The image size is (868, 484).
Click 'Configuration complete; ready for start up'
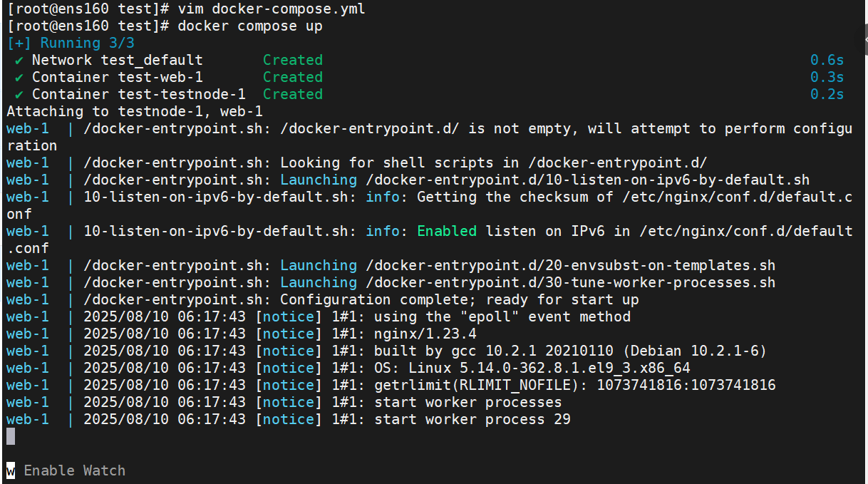click(460, 299)
